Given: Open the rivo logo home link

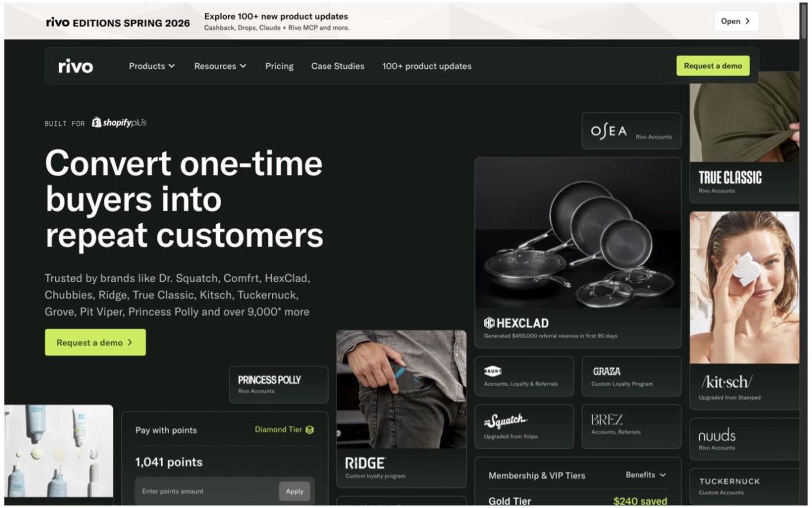Looking at the screenshot, I should [76, 66].
